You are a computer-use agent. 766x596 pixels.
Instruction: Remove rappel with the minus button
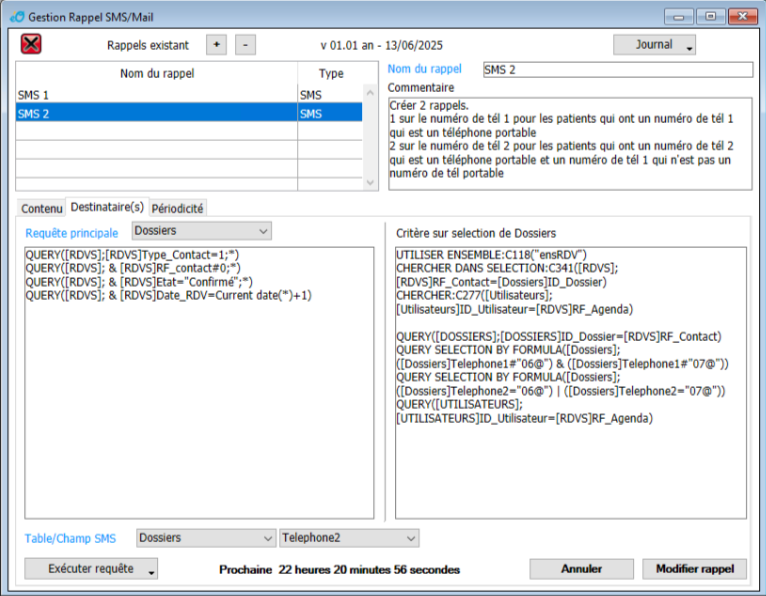click(x=246, y=45)
